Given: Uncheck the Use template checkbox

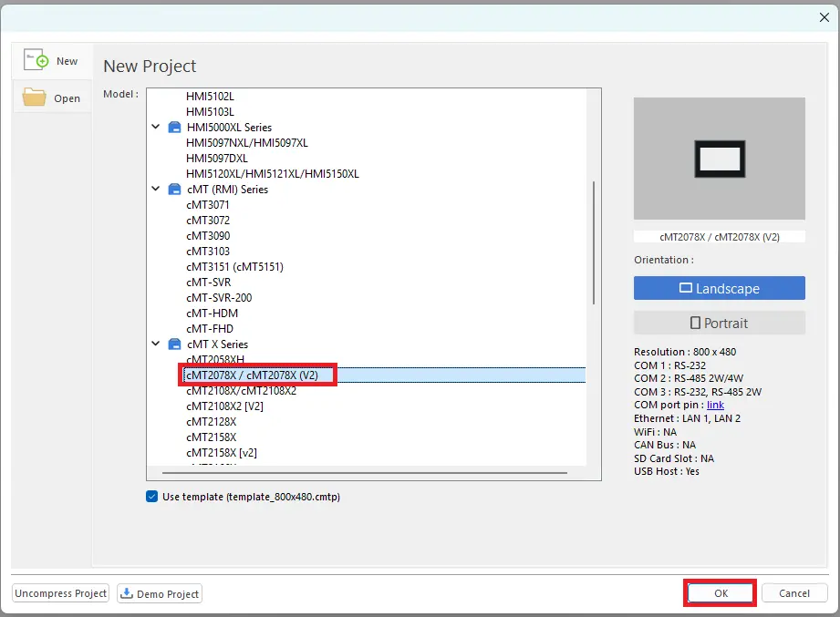Looking at the screenshot, I should pyautogui.click(x=152, y=497).
